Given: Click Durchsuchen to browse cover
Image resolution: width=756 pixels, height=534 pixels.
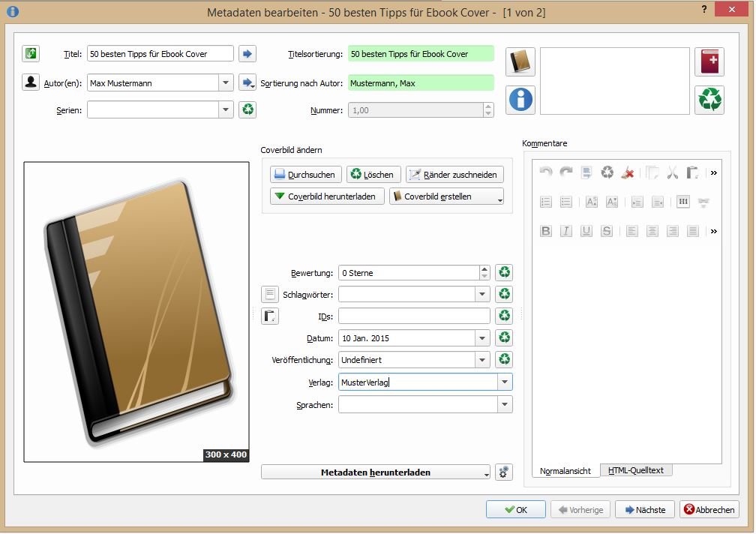Looking at the screenshot, I should click(306, 175).
